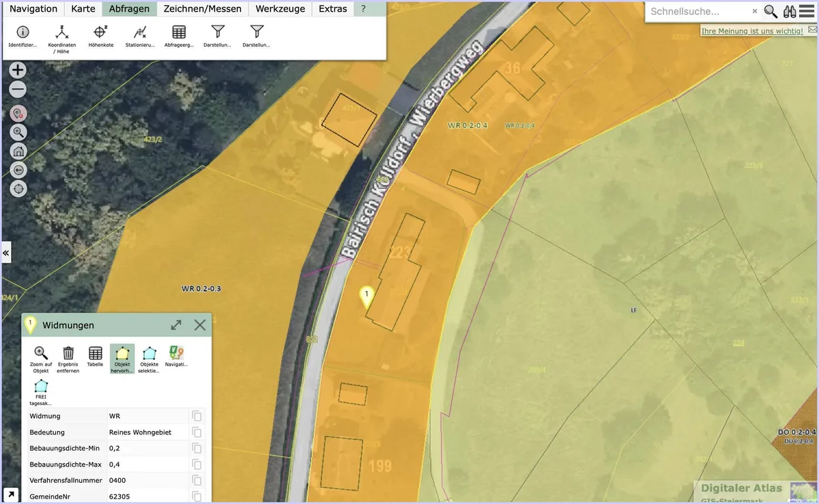
Task: Go to the home map extent
Action: tap(18, 151)
